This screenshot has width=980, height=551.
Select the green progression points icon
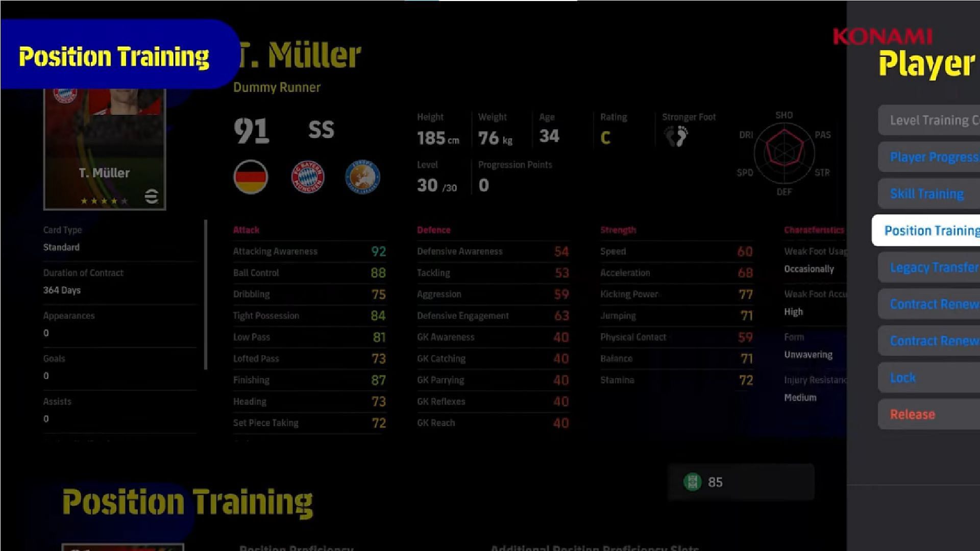[693, 482]
